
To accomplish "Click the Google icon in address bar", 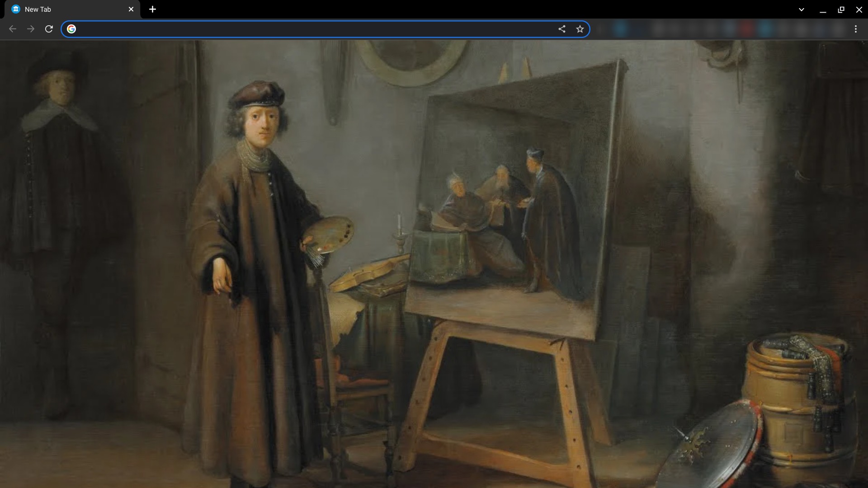I will (71, 29).
